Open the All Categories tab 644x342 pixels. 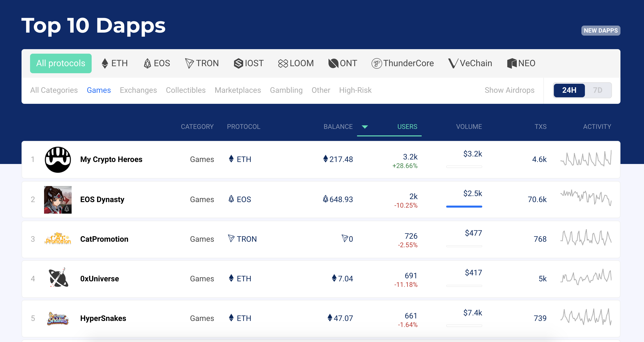click(54, 90)
